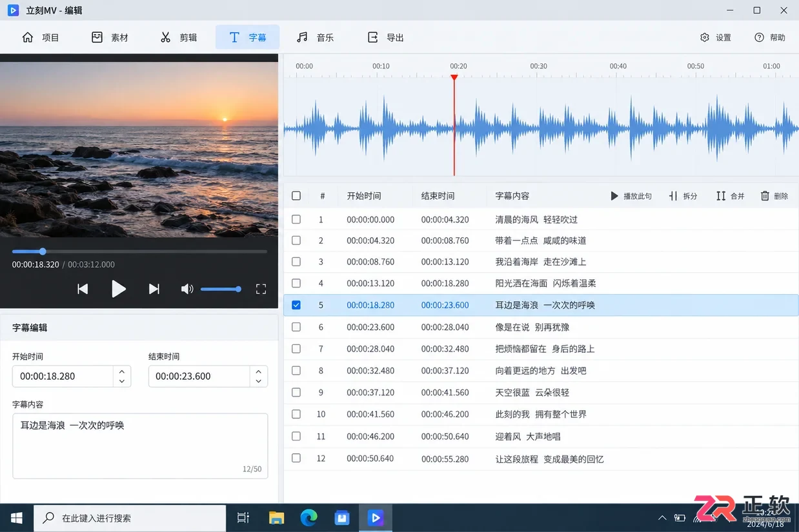Merge subtitles using 合并 button

(x=730, y=196)
